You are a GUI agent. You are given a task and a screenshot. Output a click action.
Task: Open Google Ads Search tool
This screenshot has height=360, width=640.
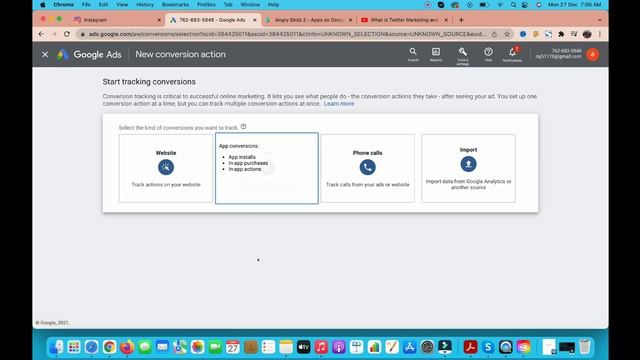tap(413, 54)
